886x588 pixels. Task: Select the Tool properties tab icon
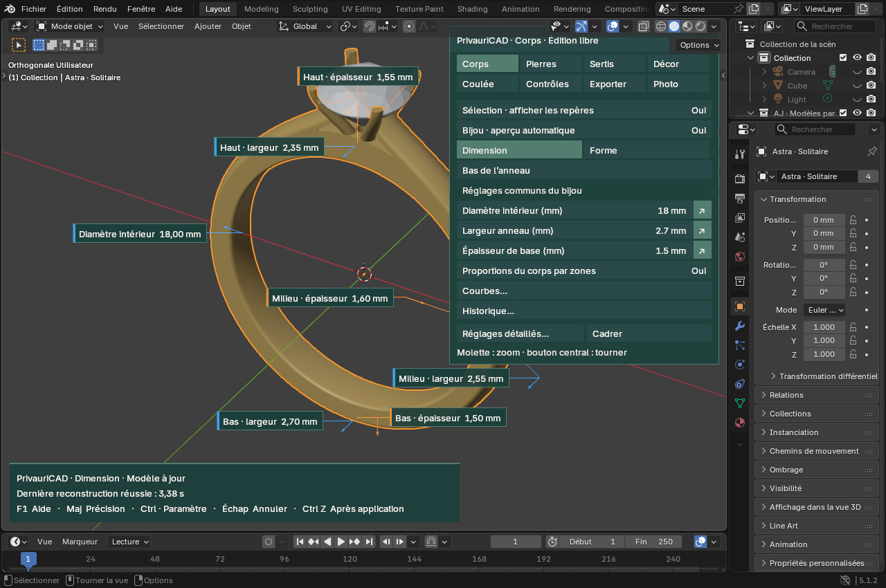tap(740, 154)
